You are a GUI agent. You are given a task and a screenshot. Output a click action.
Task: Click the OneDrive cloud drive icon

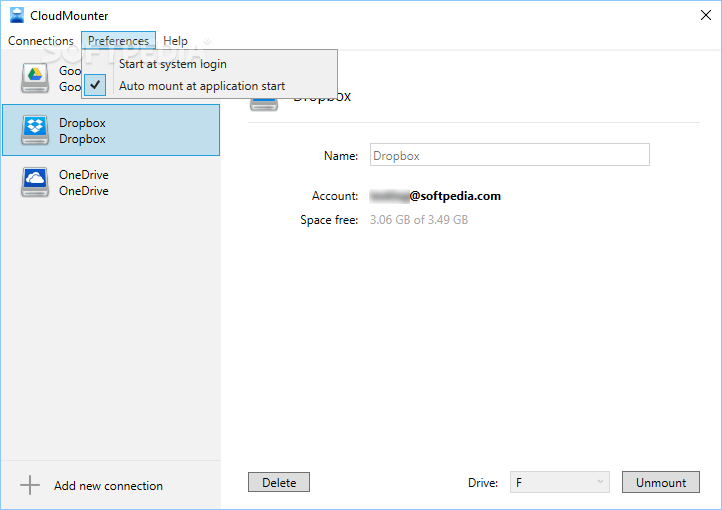tap(36, 182)
